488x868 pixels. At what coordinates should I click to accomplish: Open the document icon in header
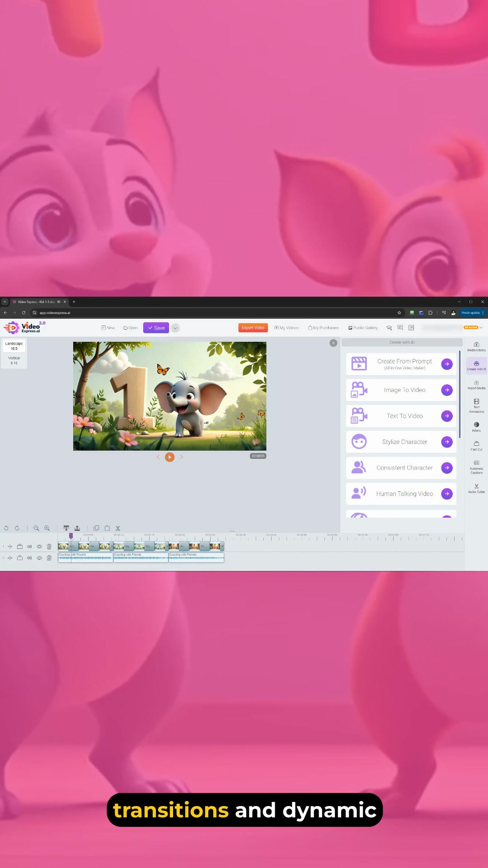(x=411, y=328)
